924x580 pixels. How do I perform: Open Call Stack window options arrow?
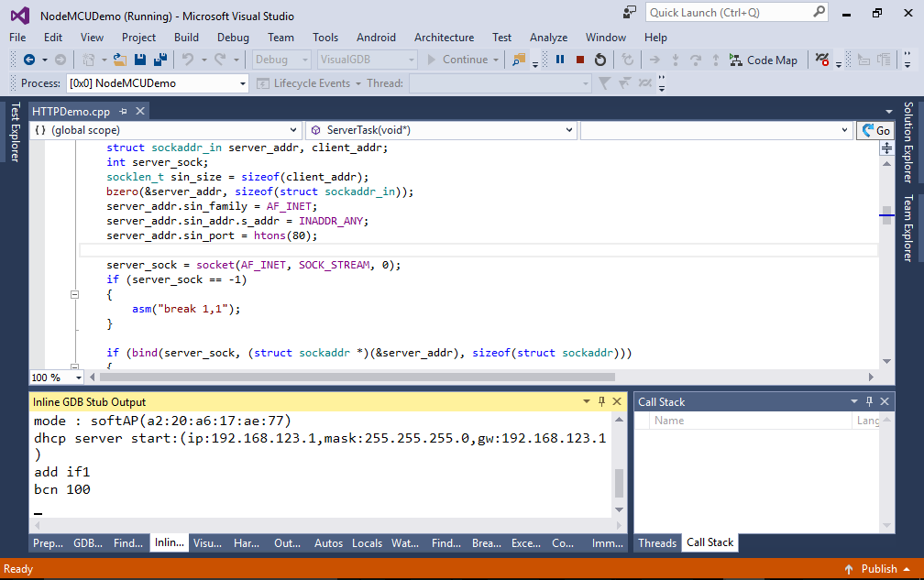(854, 401)
